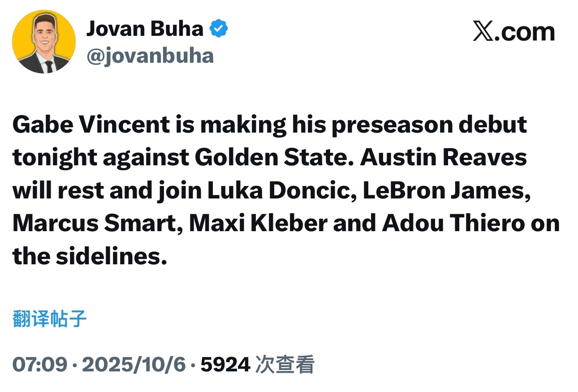Click the 2025/10/6 post date
Image resolution: width=578 pixels, height=392 pixels.
coord(134,365)
